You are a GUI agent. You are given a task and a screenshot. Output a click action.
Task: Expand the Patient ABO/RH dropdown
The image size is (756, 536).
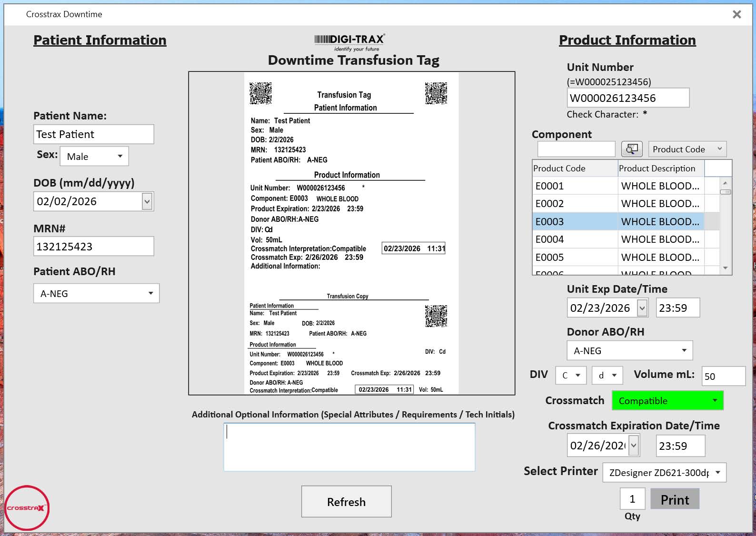point(96,294)
